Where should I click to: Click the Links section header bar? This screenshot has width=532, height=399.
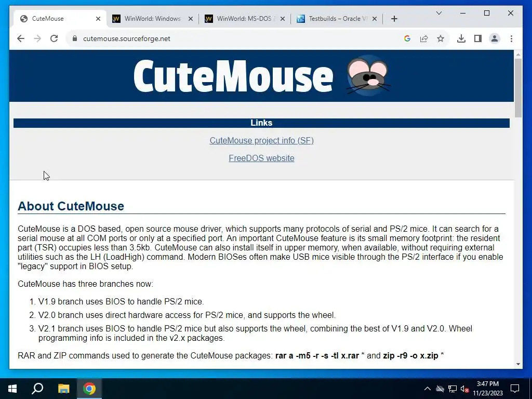(262, 123)
